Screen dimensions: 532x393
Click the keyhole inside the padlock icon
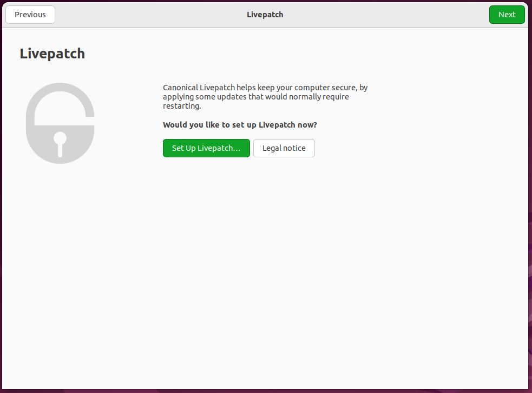click(60, 144)
